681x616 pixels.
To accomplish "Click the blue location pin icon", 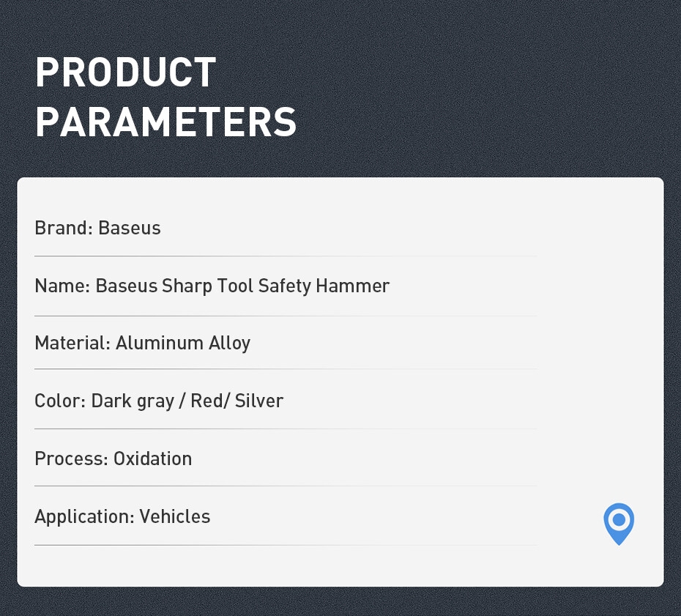I will click(x=619, y=522).
